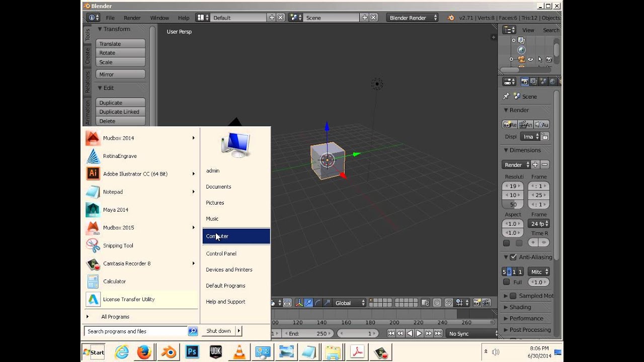Open the File menu

tap(110, 18)
